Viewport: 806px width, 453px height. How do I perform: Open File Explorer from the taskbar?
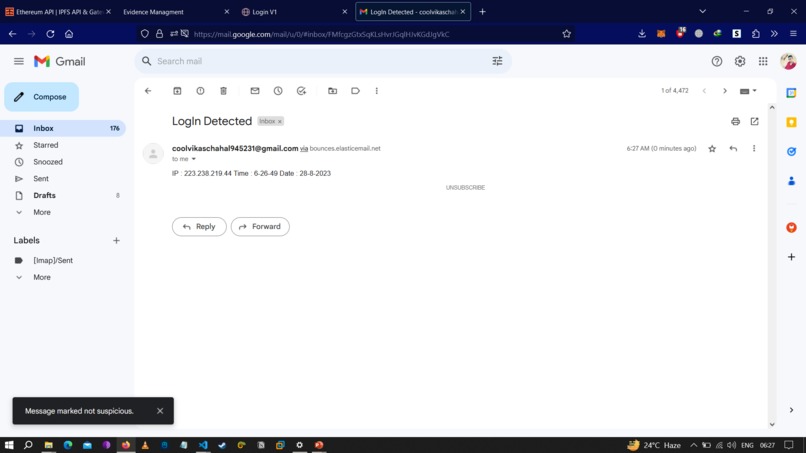coord(48,445)
